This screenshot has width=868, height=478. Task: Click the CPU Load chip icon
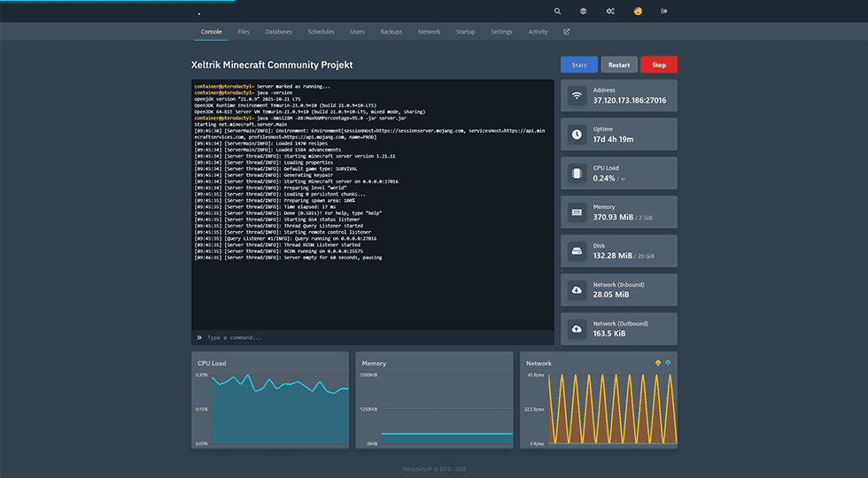577,173
